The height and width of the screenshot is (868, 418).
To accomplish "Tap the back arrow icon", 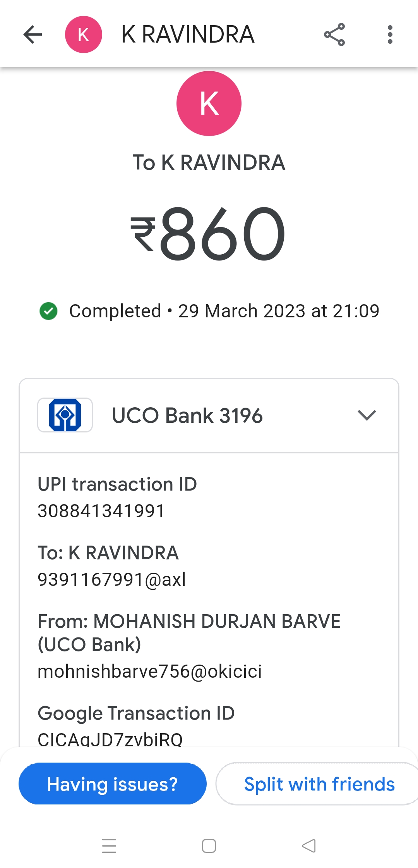I will [33, 34].
